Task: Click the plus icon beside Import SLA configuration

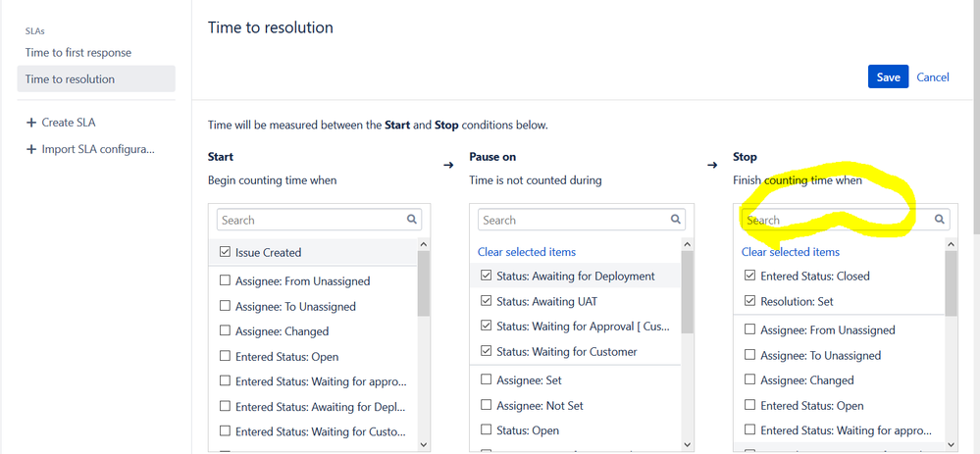Action: [31, 149]
